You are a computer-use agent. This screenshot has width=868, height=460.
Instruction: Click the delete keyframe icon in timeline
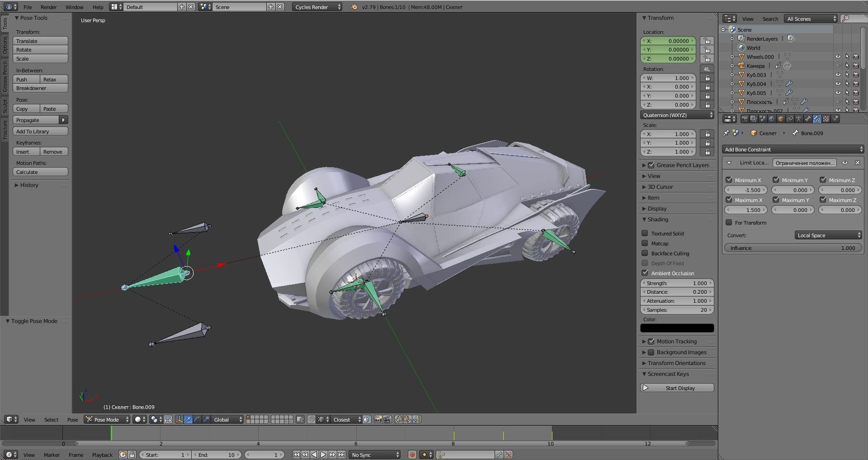pyautogui.click(x=508, y=455)
